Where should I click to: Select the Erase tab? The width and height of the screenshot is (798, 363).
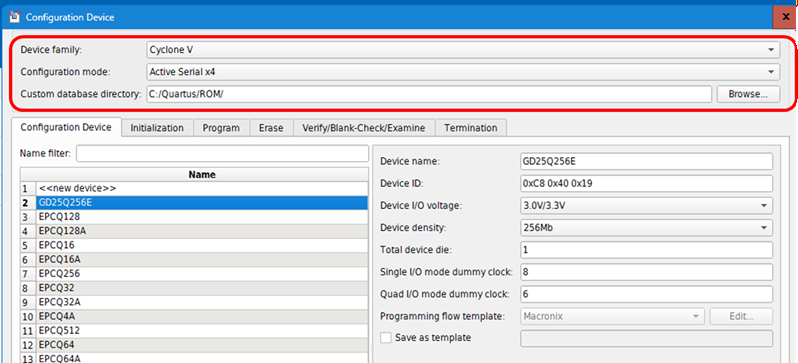271,128
